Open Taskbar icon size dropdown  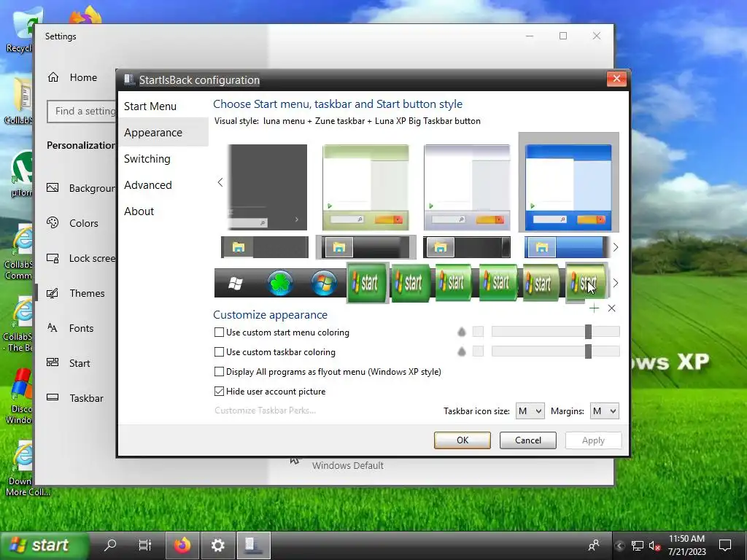tap(530, 411)
